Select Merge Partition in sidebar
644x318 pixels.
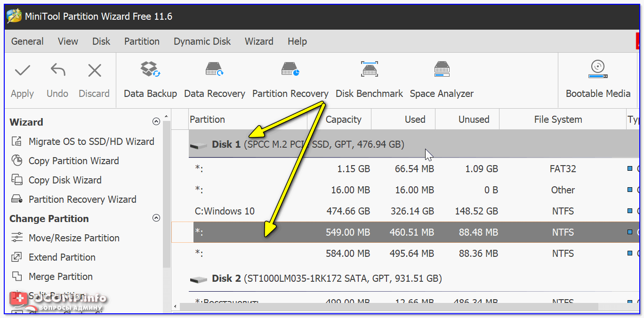click(60, 277)
